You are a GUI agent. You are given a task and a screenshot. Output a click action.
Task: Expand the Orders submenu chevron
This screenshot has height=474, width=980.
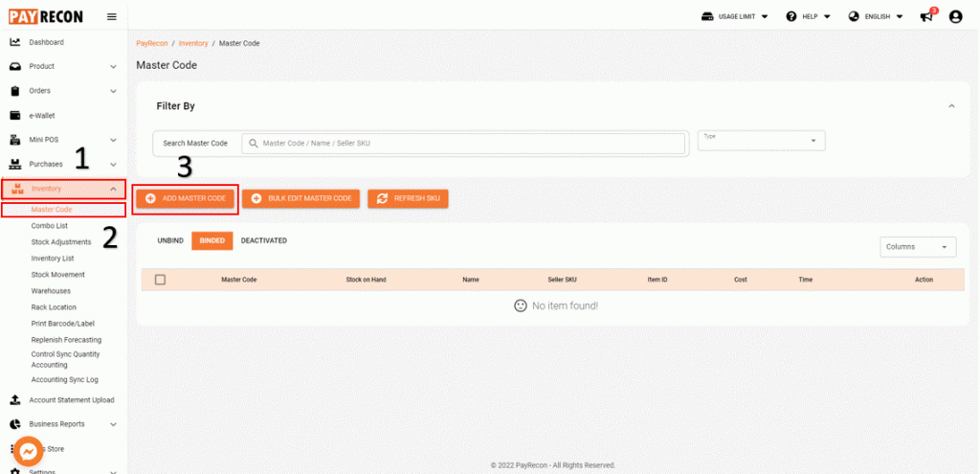(x=113, y=91)
